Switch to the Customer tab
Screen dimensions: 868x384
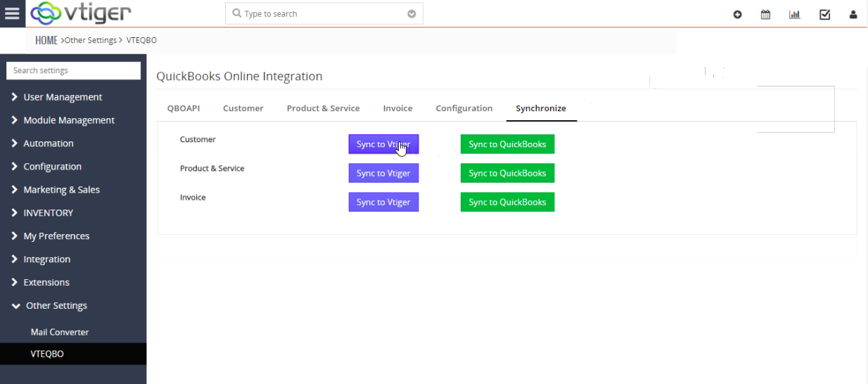click(x=243, y=108)
